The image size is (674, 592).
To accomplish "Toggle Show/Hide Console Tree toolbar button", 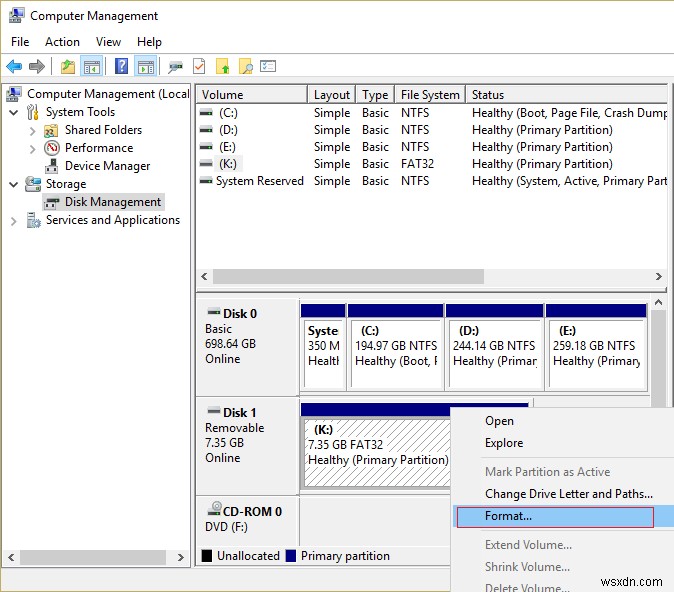I will [92, 67].
